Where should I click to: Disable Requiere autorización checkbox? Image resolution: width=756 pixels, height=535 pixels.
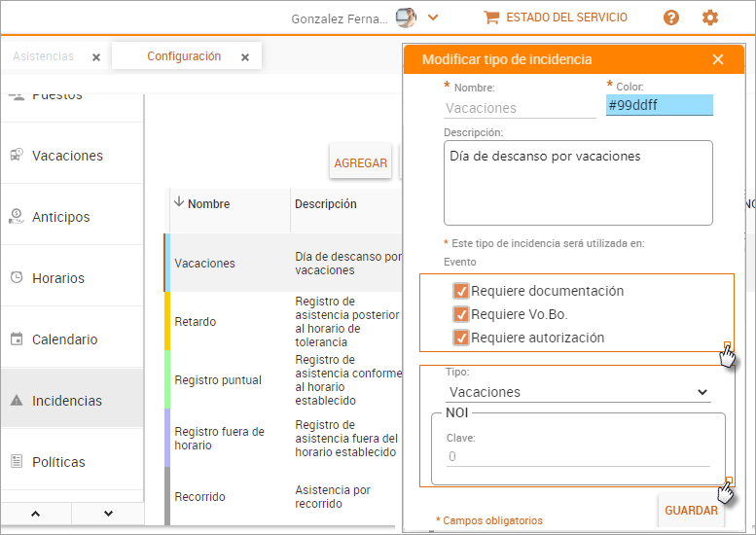[x=461, y=338]
